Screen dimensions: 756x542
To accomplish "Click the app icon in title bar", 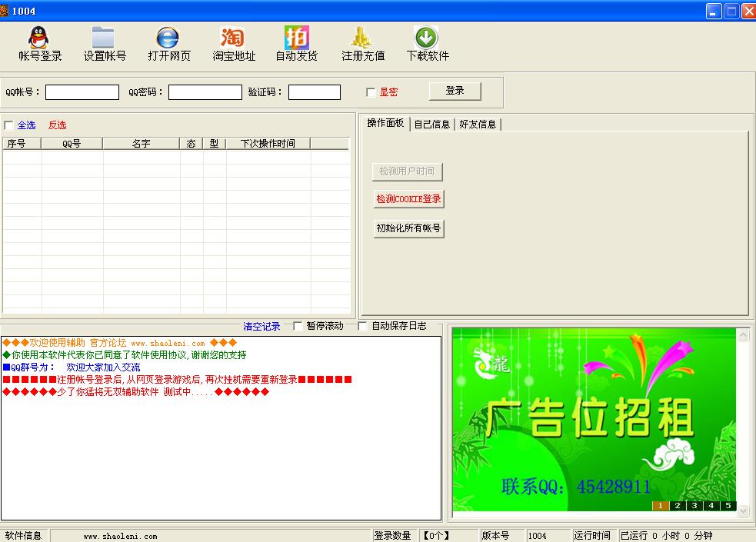I will pos(4,11).
